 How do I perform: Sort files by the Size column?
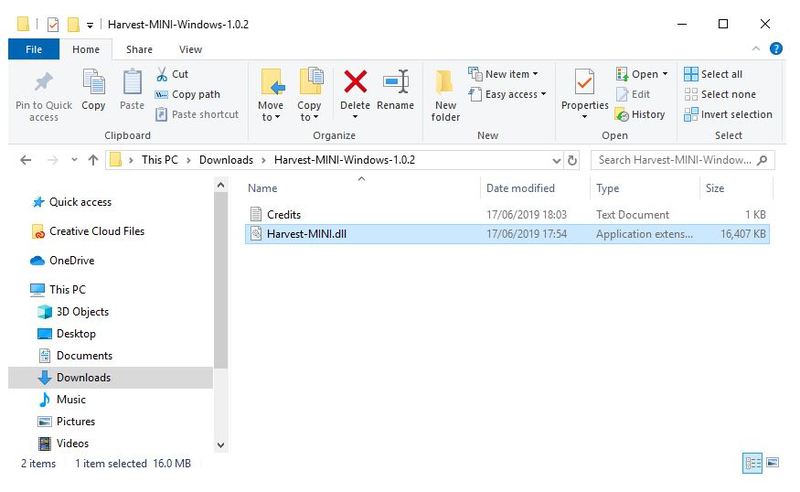(715, 188)
